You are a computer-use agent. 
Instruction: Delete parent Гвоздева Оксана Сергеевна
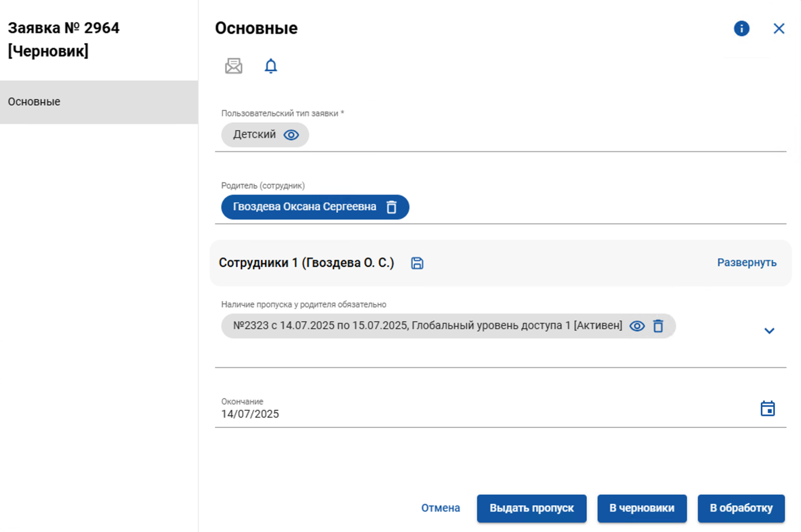(x=391, y=207)
